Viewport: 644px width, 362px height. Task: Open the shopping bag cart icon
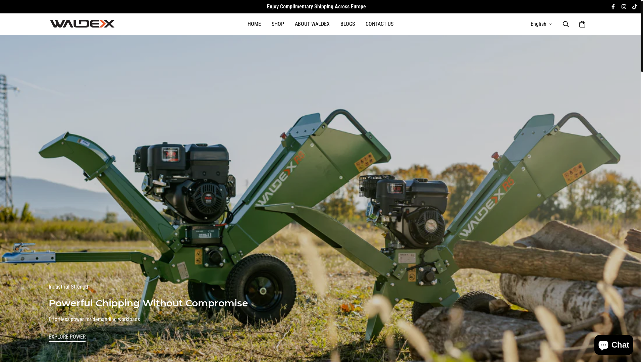(582, 24)
